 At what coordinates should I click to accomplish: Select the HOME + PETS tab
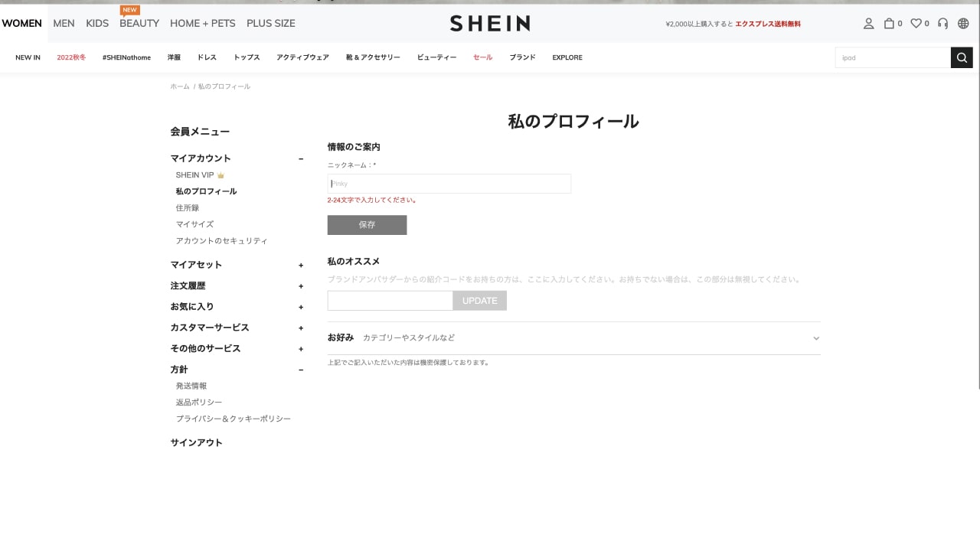203,23
